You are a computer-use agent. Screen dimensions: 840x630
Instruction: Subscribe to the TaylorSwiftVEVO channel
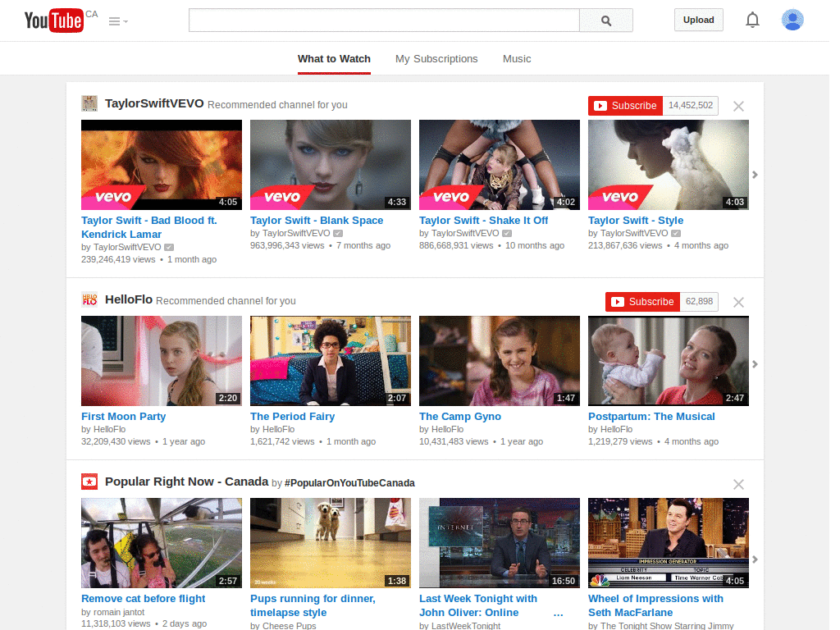pyautogui.click(x=625, y=106)
